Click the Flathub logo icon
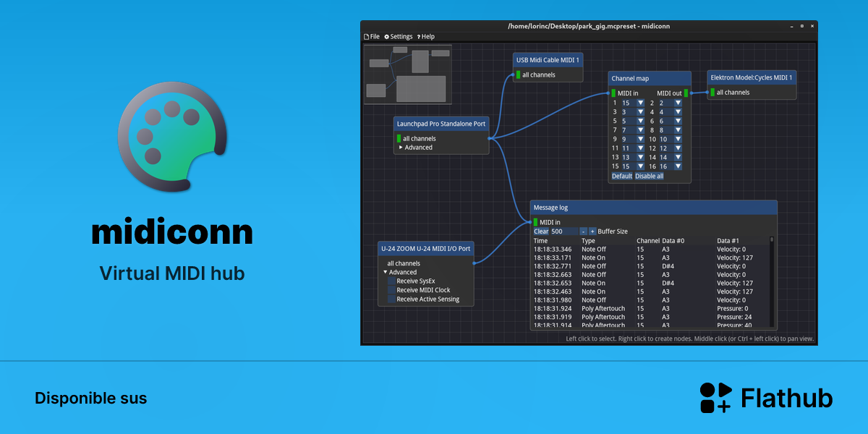The height and width of the screenshot is (434, 868). pos(716,398)
